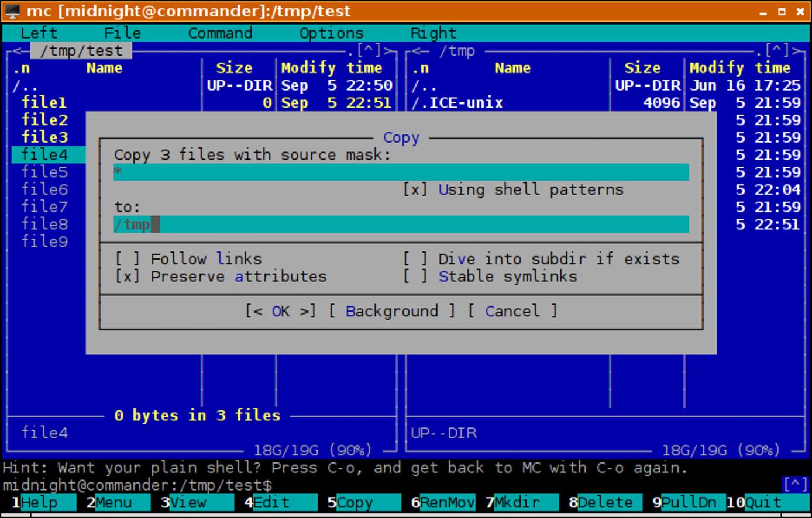Open the Command menu
The width and height of the screenshot is (812, 518).
tap(220, 33)
